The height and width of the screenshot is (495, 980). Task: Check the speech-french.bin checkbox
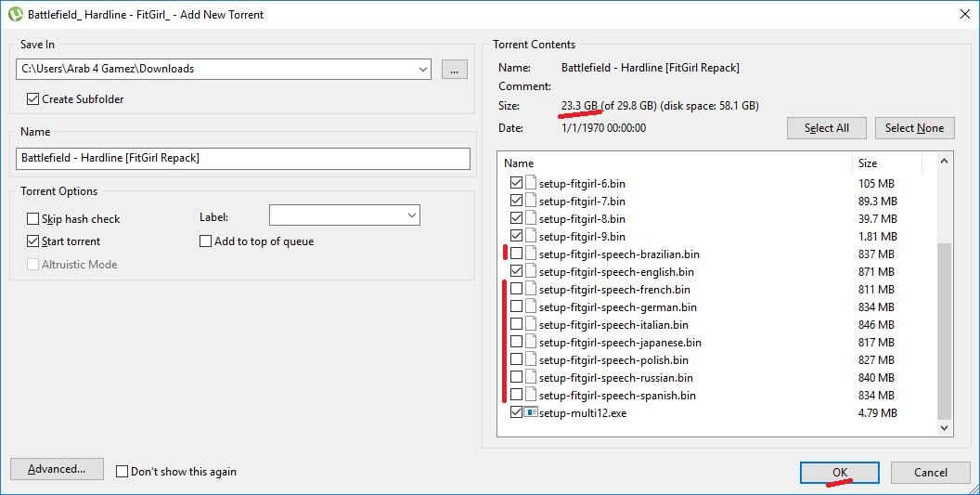516,289
